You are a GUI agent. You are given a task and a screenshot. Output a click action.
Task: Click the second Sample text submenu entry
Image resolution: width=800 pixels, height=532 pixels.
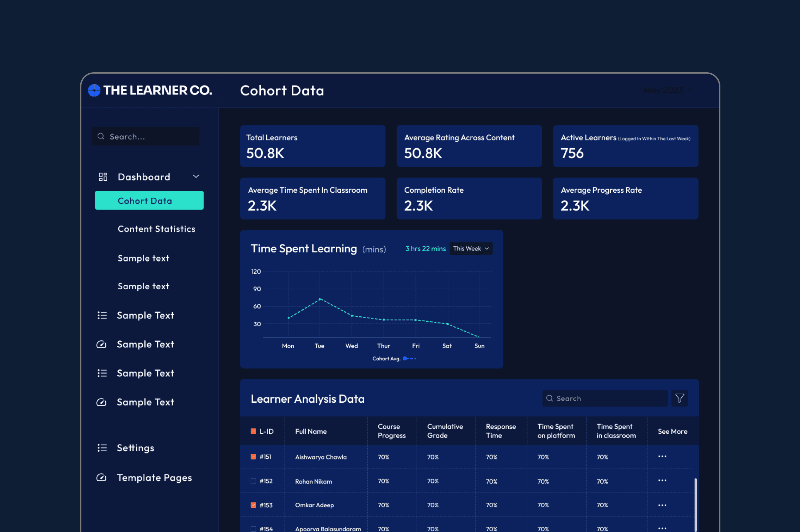[143, 286]
